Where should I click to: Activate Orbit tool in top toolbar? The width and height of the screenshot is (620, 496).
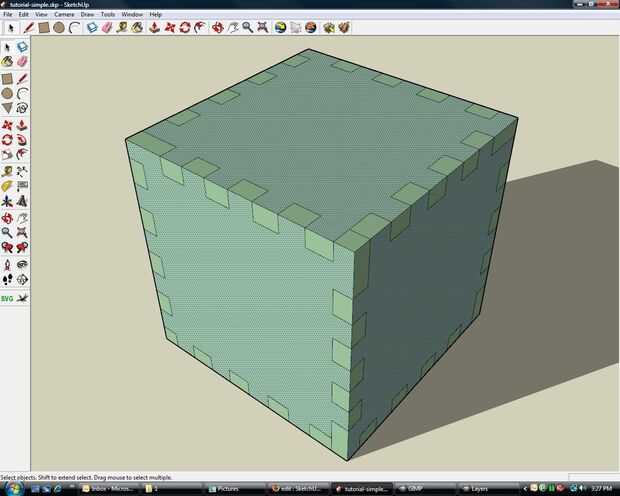coord(217,28)
